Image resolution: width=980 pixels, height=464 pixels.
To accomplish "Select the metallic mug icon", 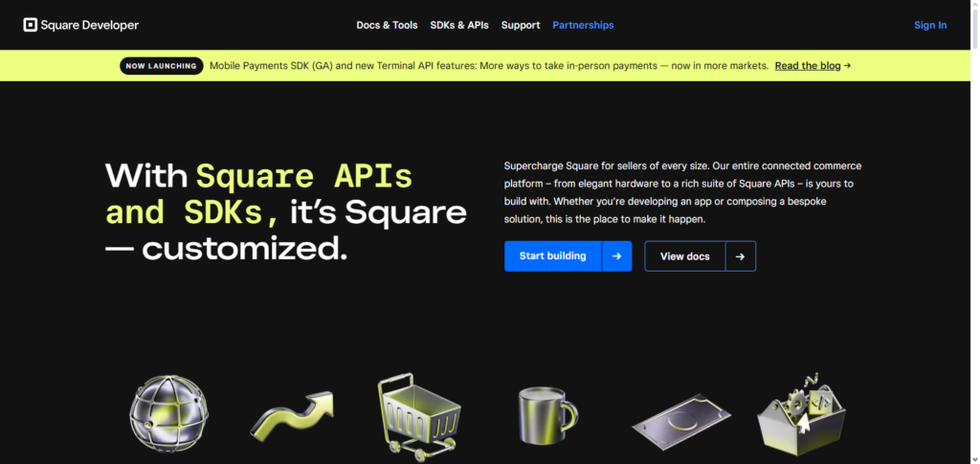I will pos(547,414).
